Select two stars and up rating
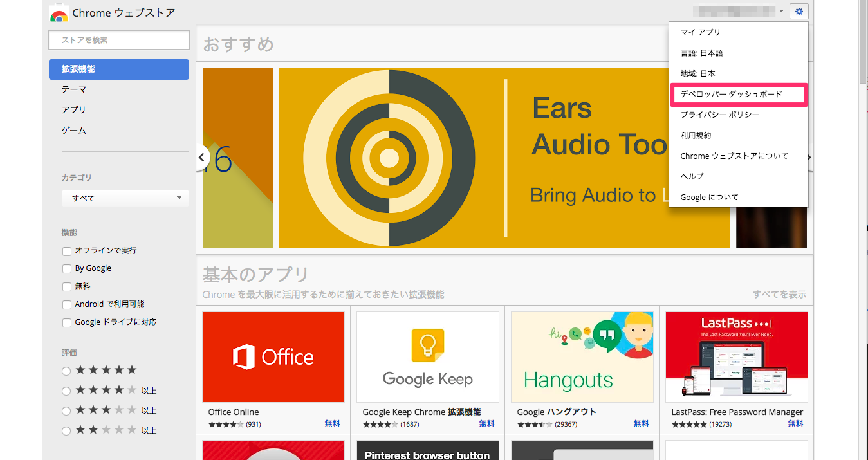 pos(66,431)
